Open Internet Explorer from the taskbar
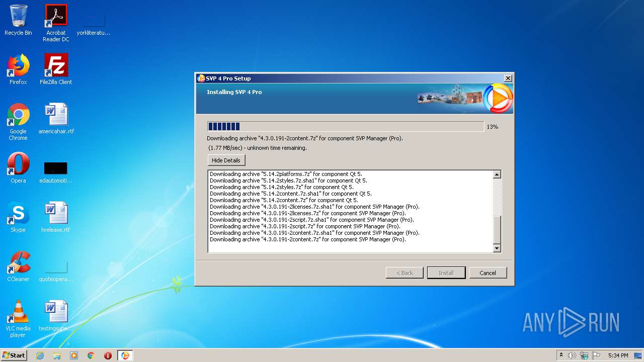The height and width of the screenshot is (362, 644). (x=40, y=355)
